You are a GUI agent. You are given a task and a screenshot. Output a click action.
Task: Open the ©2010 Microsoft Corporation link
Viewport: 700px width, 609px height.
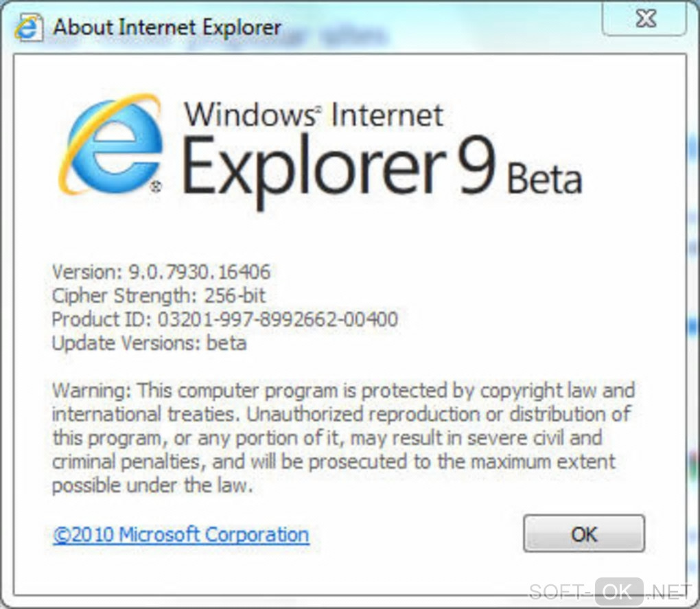tap(180, 534)
